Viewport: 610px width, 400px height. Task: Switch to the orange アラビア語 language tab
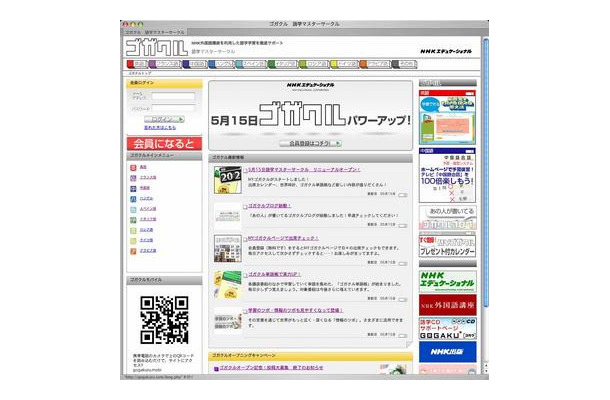point(375,64)
